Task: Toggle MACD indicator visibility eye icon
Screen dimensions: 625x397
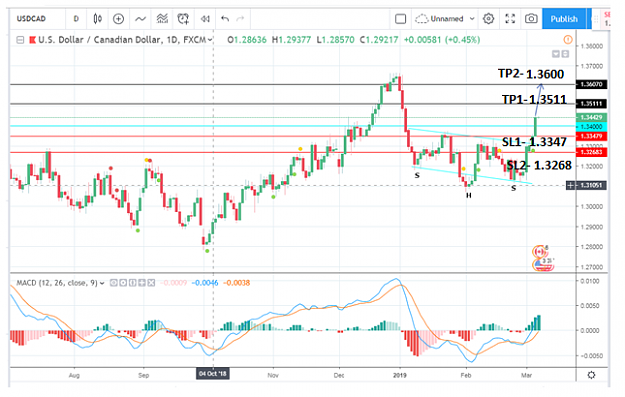Action: pyautogui.click(x=114, y=283)
